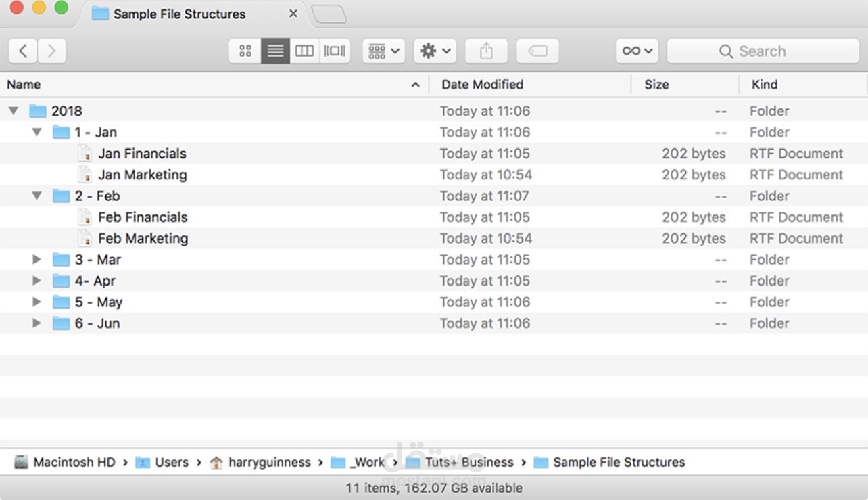Image resolution: width=868 pixels, height=500 pixels.
Task: Open the Action gear menu
Action: [435, 51]
